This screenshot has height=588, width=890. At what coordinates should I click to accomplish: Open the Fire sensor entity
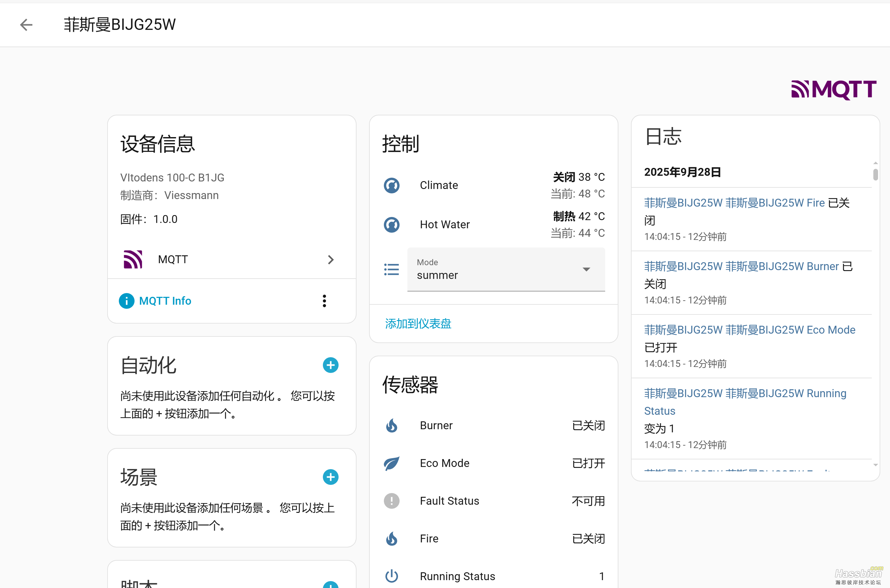tap(494, 539)
